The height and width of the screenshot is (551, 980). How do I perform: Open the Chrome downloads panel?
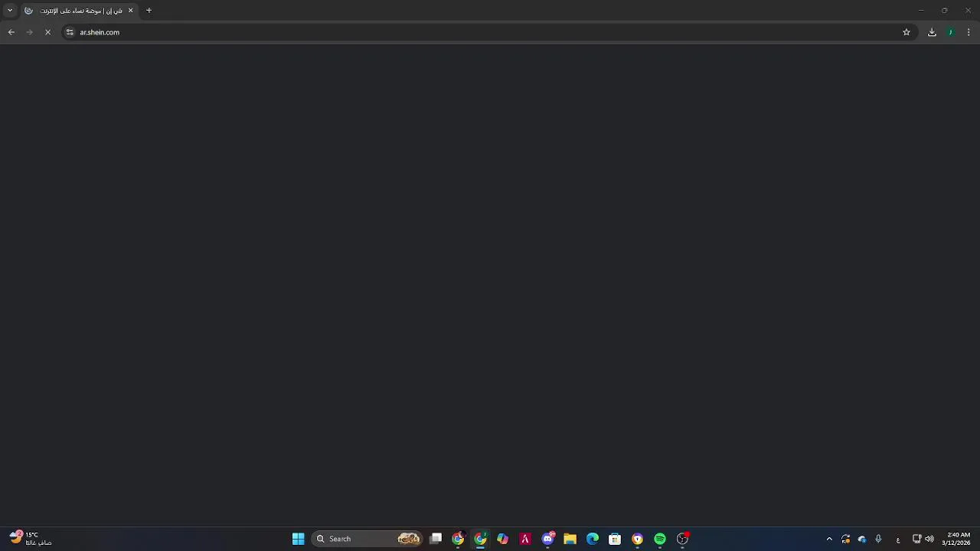pos(932,32)
